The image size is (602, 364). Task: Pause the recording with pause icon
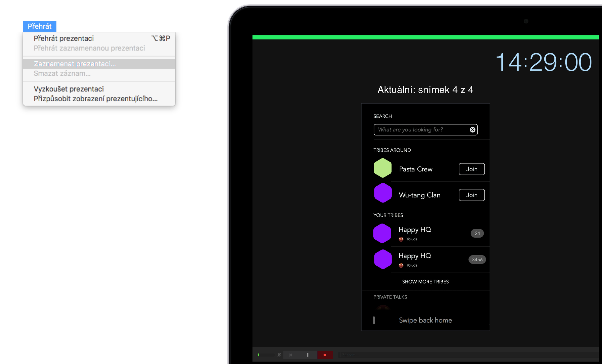click(x=308, y=355)
